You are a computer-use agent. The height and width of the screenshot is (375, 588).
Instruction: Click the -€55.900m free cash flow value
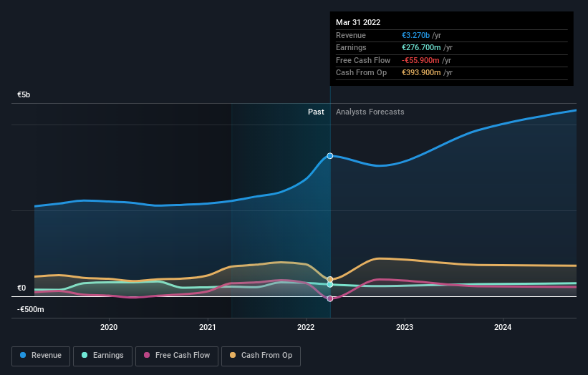(420, 60)
